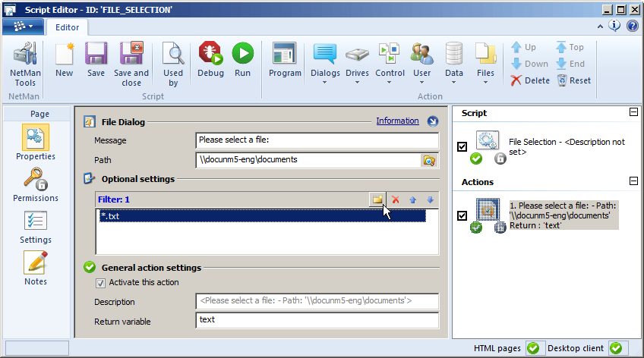Viewport: 644px width, 358px height.
Task: Open the Used by lookup
Action: [173, 64]
